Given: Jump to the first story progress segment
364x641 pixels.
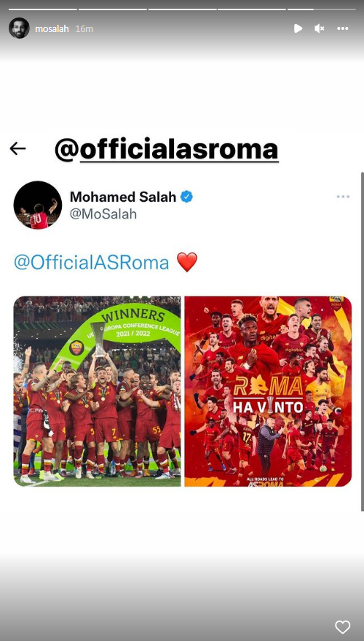Looking at the screenshot, I should [42, 9].
